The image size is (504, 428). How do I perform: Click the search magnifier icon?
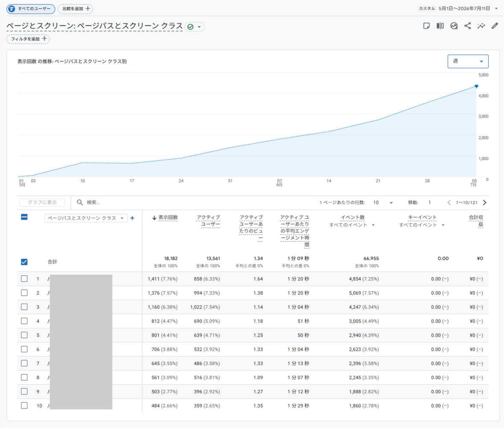point(80,202)
